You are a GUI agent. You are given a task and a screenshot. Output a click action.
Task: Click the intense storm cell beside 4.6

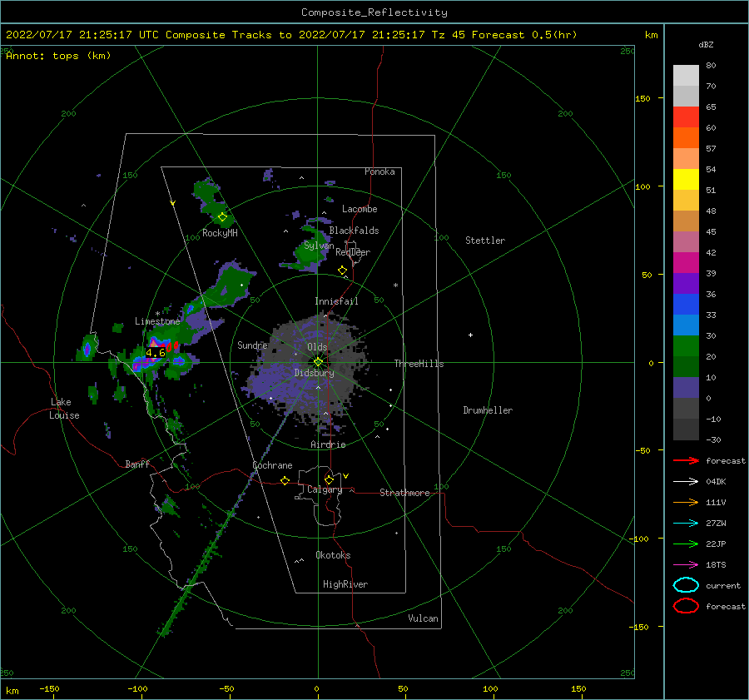154,345
